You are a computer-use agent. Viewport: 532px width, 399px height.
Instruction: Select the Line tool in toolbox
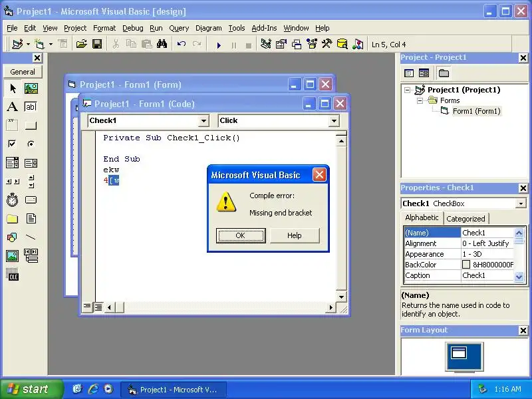pyautogui.click(x=31, y=237)
